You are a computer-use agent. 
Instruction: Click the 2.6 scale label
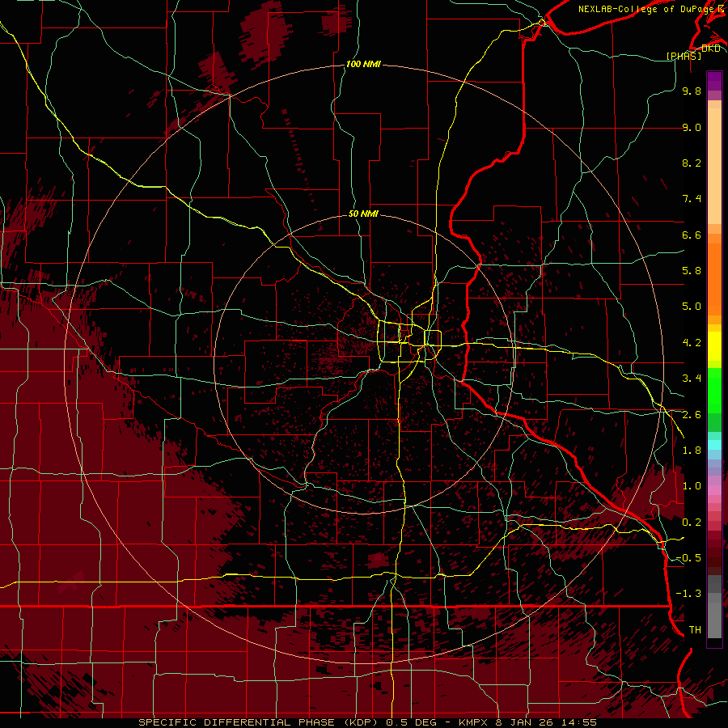pos(692,415)
